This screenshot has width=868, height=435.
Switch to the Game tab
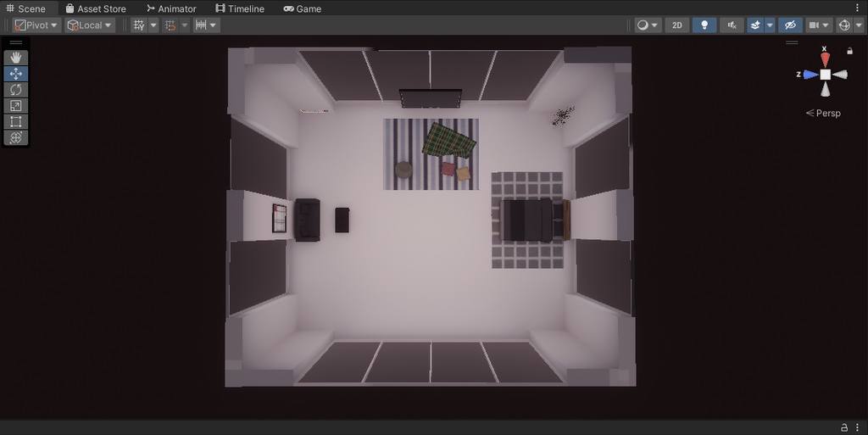coord(303,8)
